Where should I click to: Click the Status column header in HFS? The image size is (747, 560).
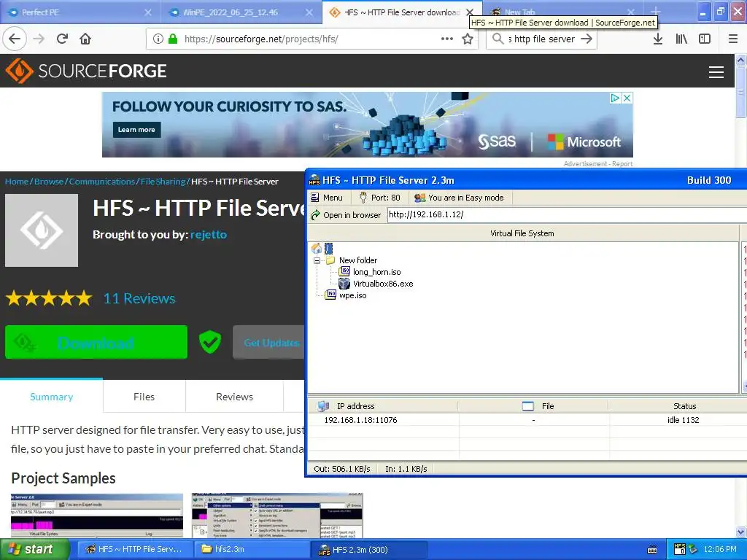678,406
